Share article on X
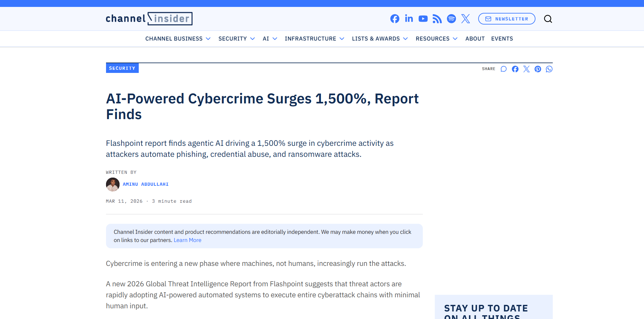 point(526,69)
